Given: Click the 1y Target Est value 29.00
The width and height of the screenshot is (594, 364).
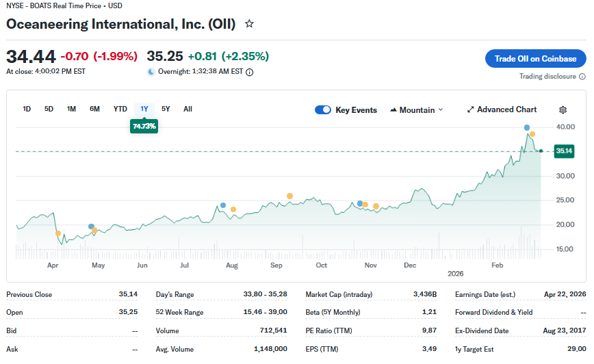Looking at the screenshot, I should pyautogui.click(x=577, y=349).
